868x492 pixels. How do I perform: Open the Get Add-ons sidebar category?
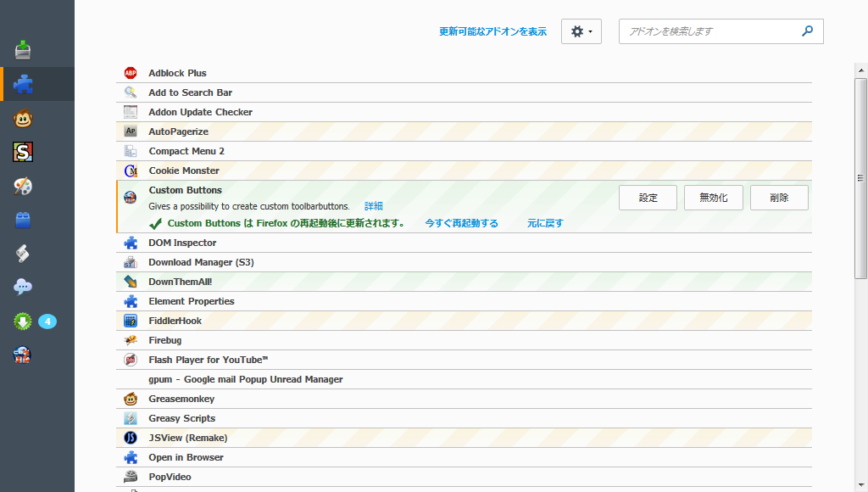23,50
